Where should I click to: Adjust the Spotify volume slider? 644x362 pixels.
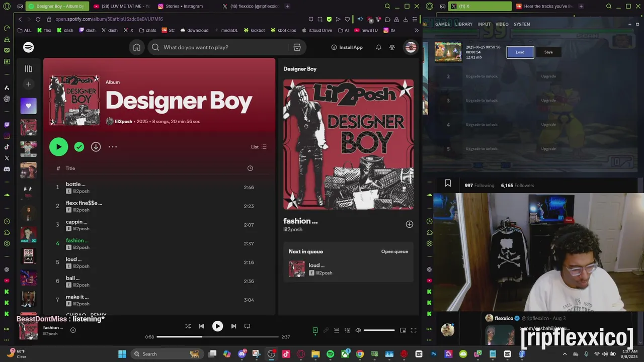[x=379, y=330]
